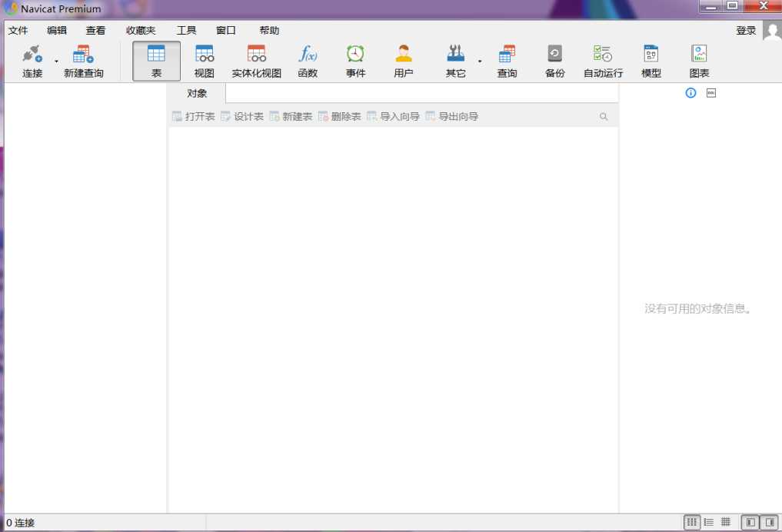The width and height of the screenshot is (782, 532).
Task: Open the 查看 menu
Action: coord(96,31)
